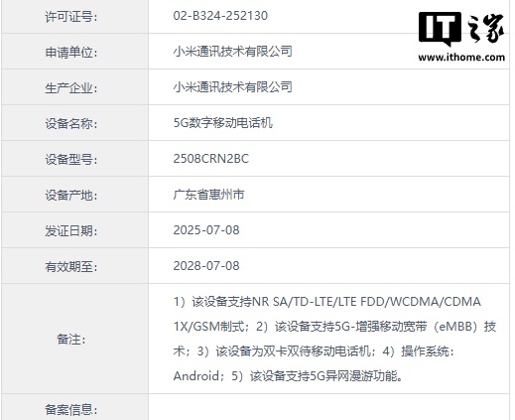Click the 发证日期 label
This screenshot has width=515, height=420.
(x=71, y=231)
